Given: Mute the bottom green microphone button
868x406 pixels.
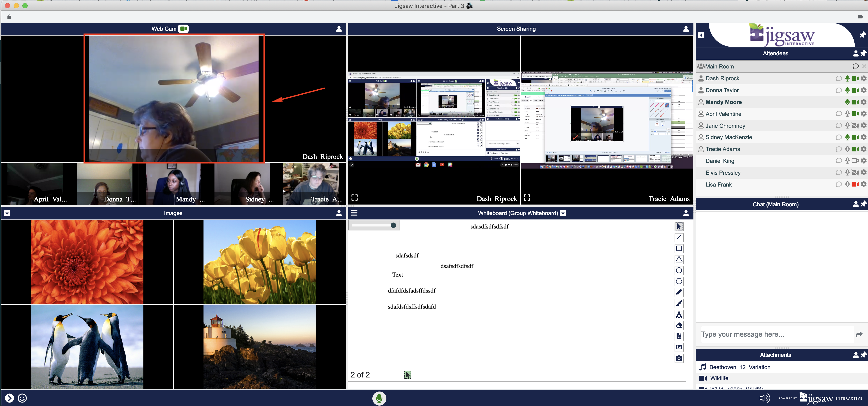Looking at the screenshot, I should 379,398.
